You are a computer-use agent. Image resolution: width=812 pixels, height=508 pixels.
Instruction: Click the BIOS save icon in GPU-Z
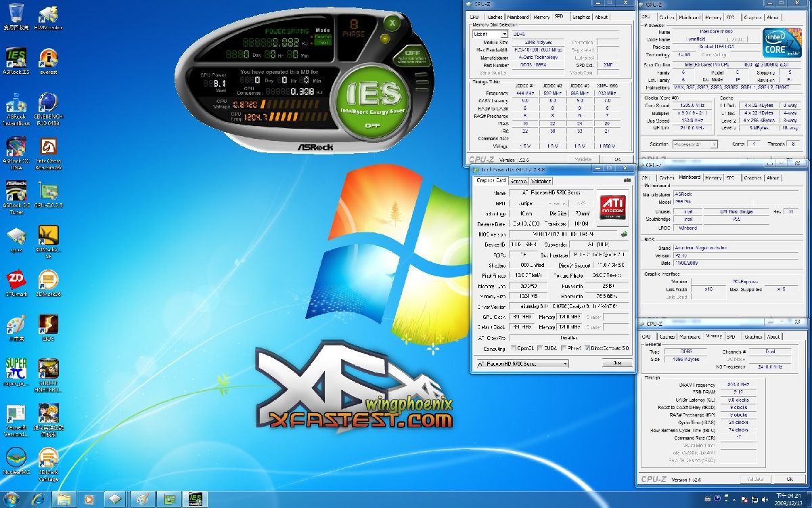(625, 234)
